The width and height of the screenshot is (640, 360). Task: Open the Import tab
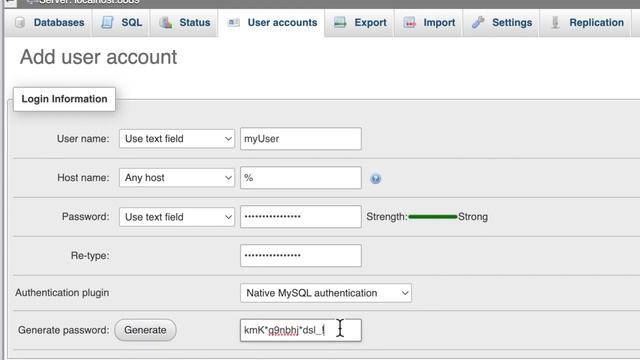[429, 23]
